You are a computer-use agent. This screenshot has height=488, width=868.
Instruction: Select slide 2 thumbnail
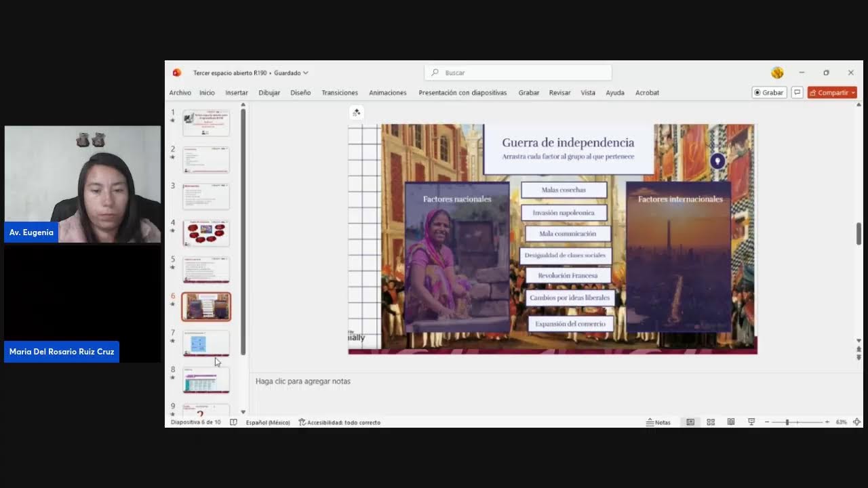point(206,160)
